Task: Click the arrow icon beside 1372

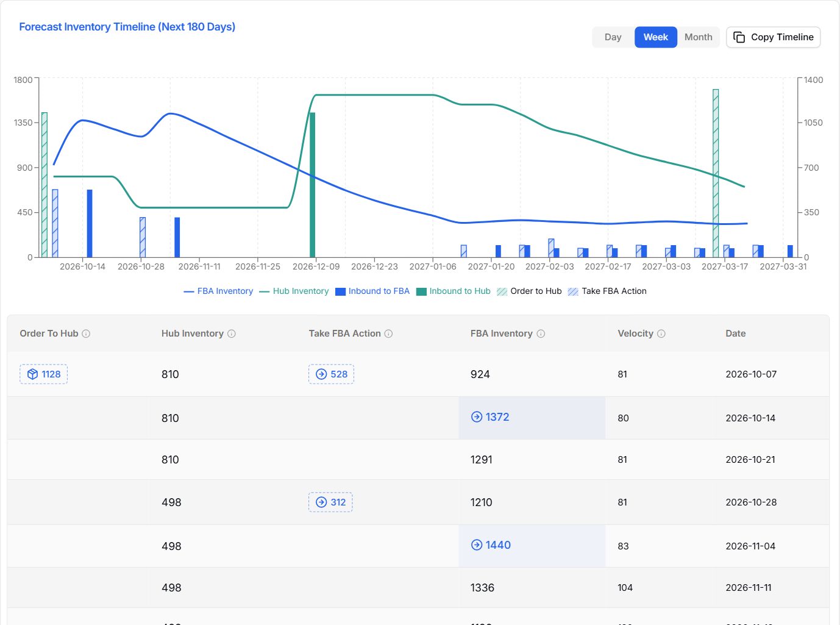Action: (x=477, y=417)
